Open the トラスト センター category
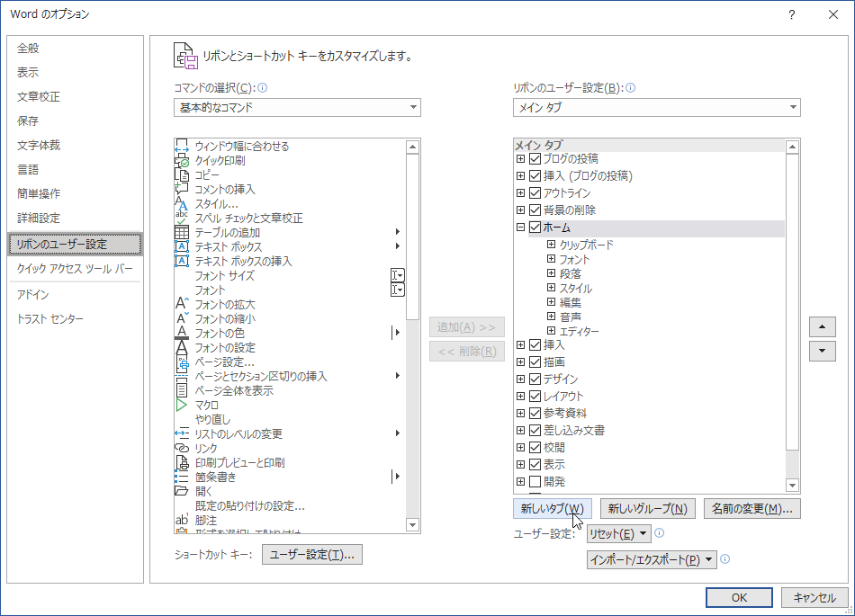The height and width of the screenshot is (616, 855). (50, 318)
